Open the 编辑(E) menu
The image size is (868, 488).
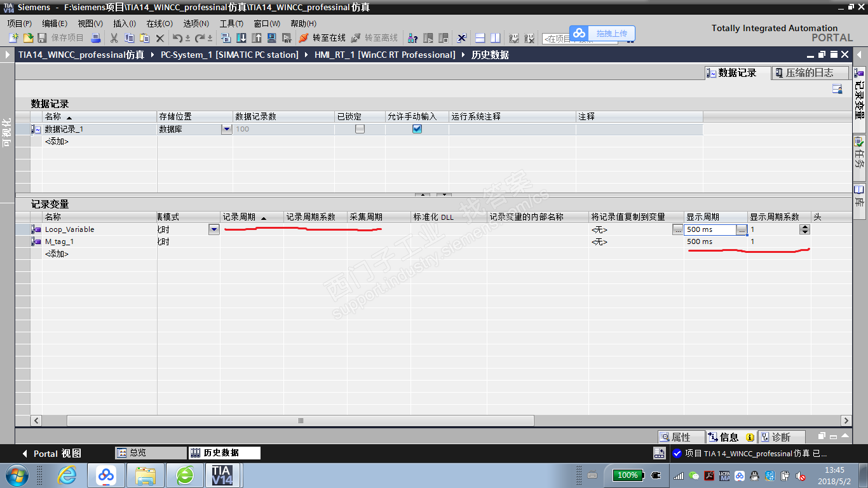55,24
